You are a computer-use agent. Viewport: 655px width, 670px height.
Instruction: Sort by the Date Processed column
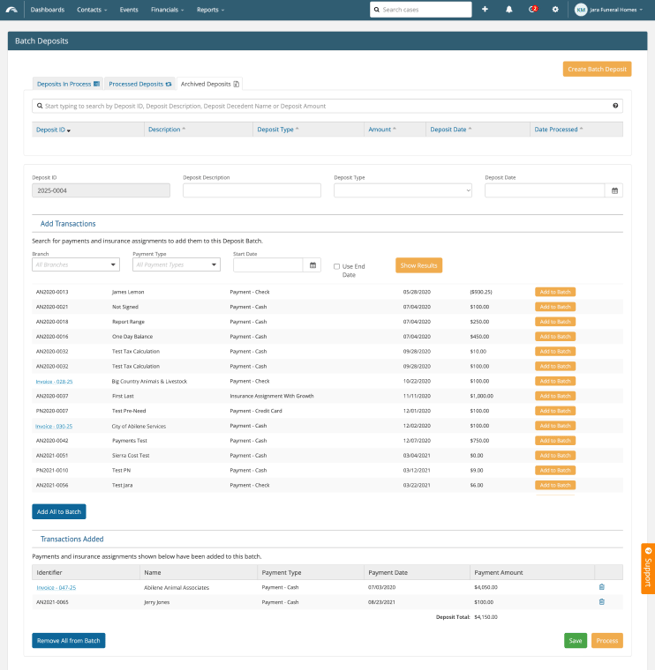tap(558, 129)
